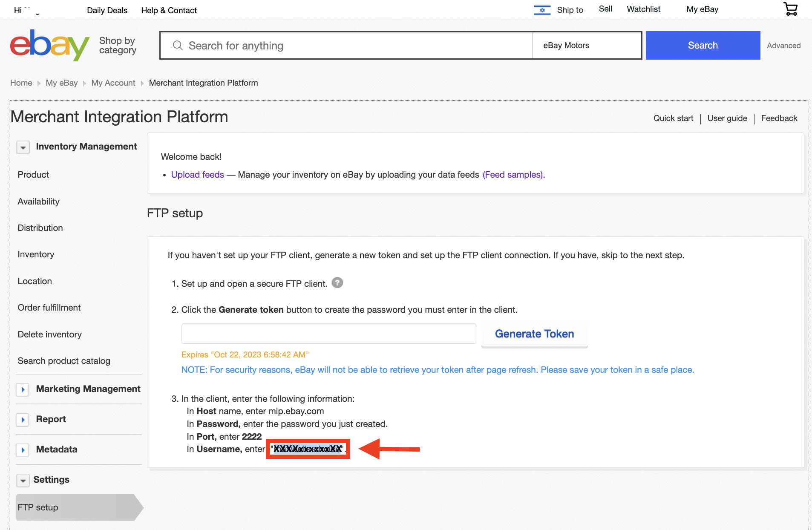Viewport: 812px width, 530px height.
Task: Open Delete inventory in sidebar
Action: coord(49,334)
